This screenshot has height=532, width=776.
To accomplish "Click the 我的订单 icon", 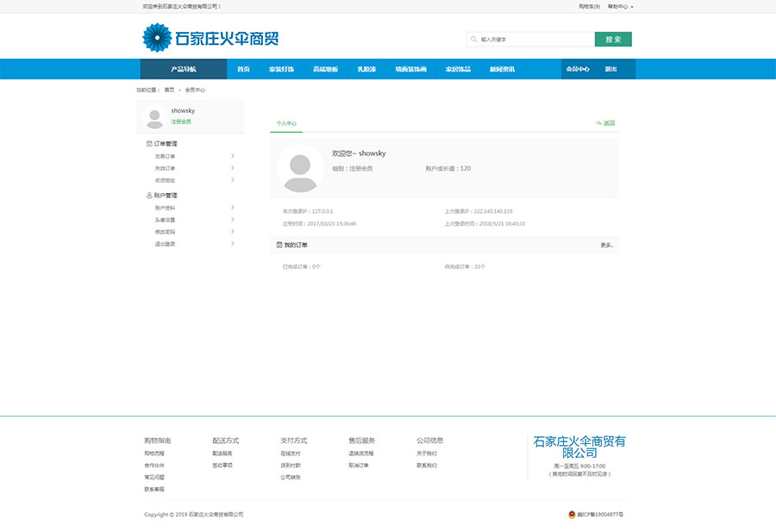I will 279,245.
